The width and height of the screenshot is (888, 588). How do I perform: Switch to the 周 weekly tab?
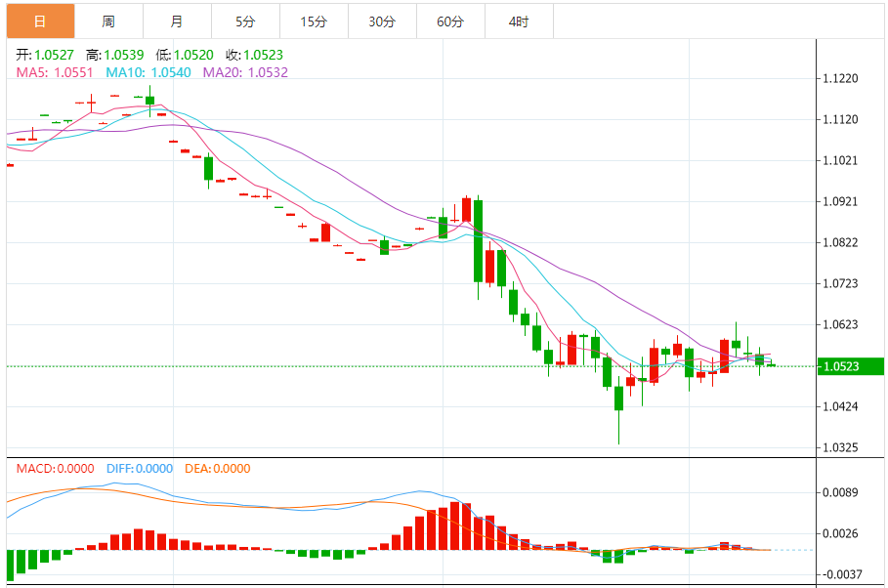click(x=108, y=21)
